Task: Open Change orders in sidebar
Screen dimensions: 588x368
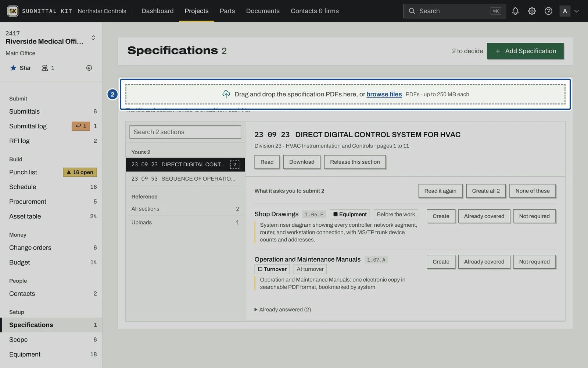Action: tap(51, 248)
